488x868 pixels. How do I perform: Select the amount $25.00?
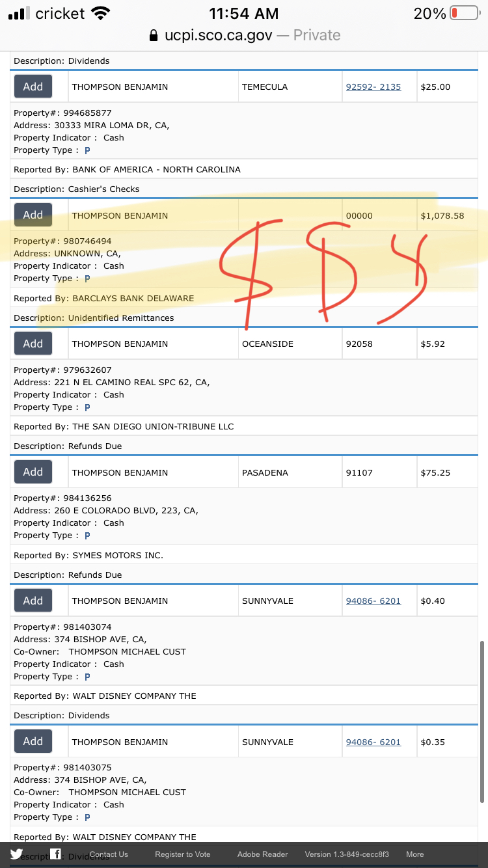(x=435, y=87)
